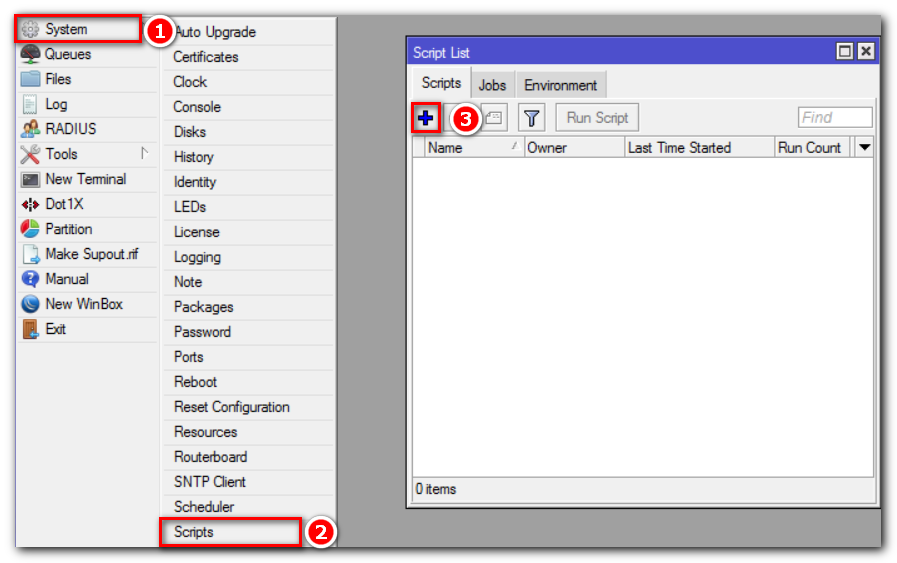Open the Files folder menu
This screenshot has width=897, height=563.
pos(58,79)
